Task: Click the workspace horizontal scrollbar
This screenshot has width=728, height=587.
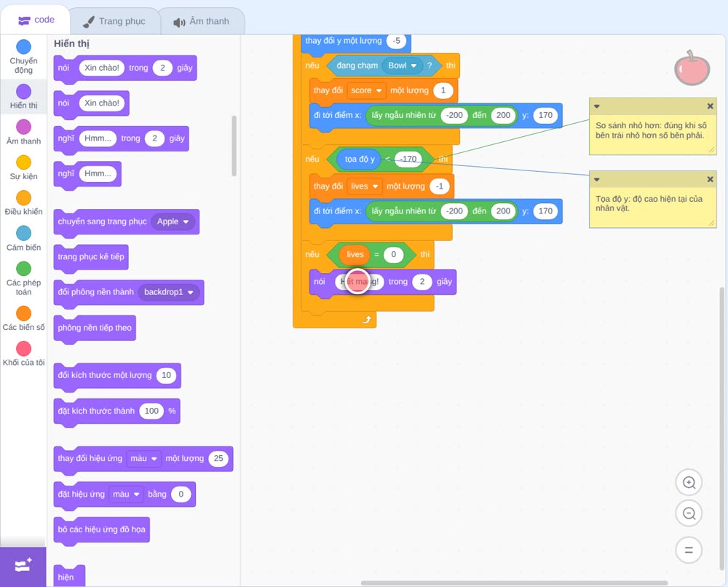Action: 514,583
